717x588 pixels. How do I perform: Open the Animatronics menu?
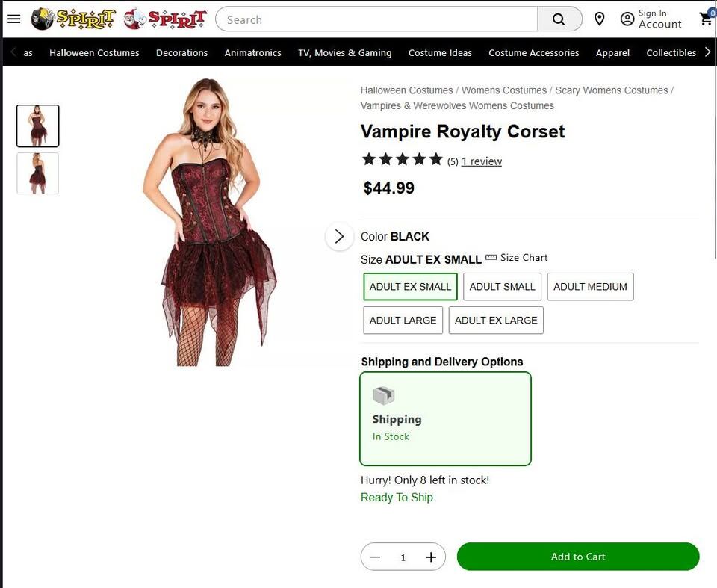coord(252,53)
